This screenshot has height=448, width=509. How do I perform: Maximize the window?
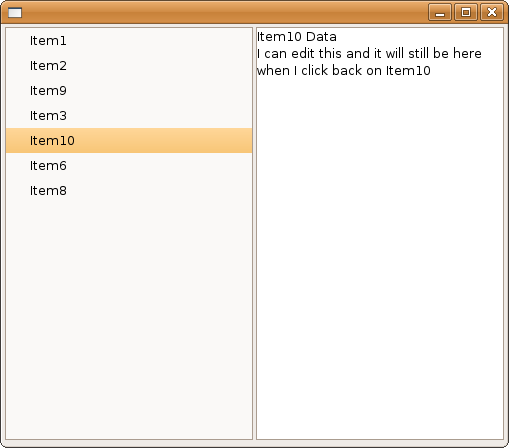466,12
